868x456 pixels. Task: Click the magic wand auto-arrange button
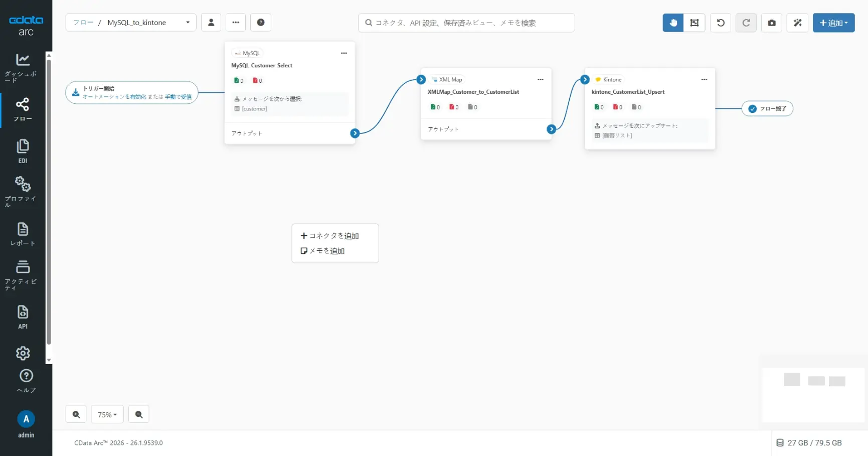pos(797,23)
